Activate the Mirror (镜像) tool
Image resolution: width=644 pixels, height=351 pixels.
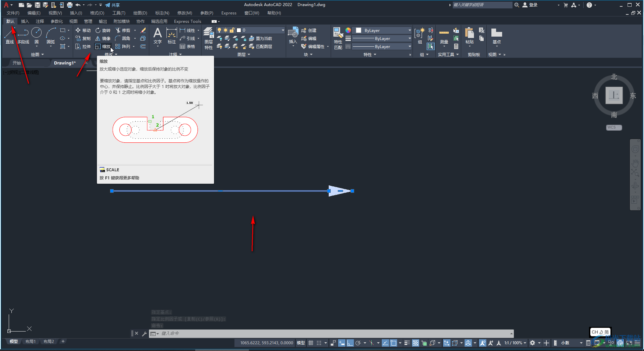pyautogui.click(x=103, y=38)
